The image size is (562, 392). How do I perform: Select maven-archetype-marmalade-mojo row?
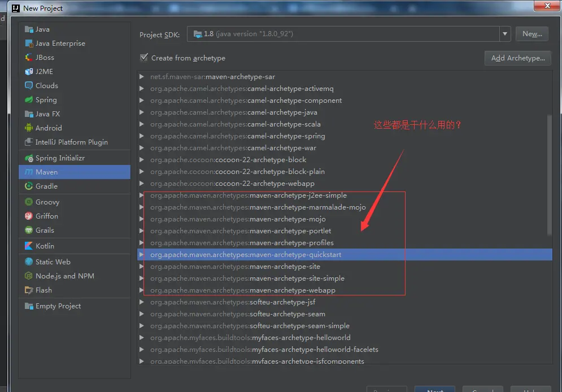point(345,207)
